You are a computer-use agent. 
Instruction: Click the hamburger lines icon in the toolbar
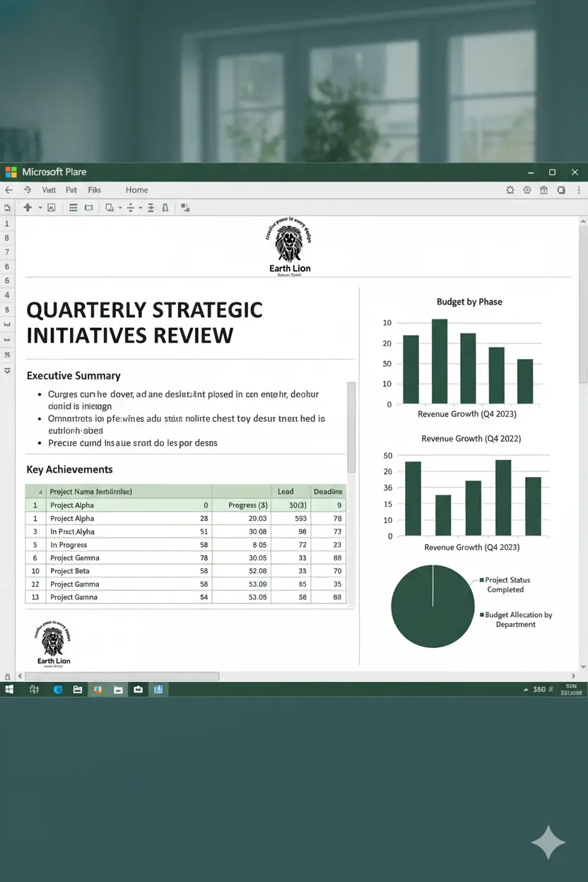(x=73, y=208)
